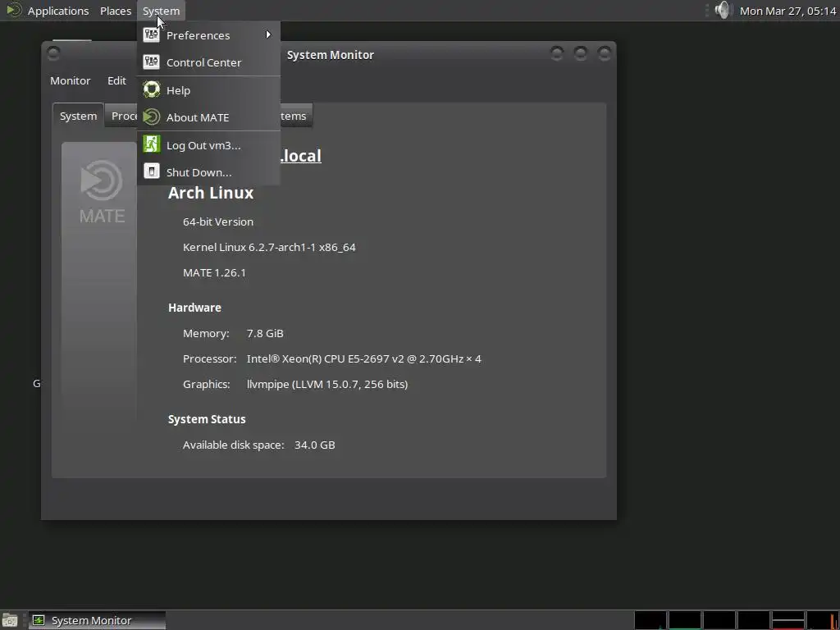Click the 34.0 GB disk space value

tap(314, 445)
